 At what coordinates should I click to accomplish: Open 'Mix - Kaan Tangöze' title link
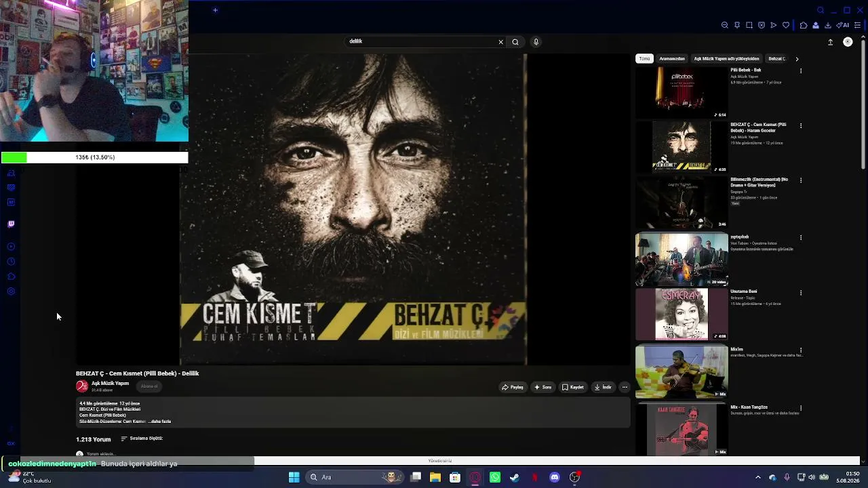point(749,407)
